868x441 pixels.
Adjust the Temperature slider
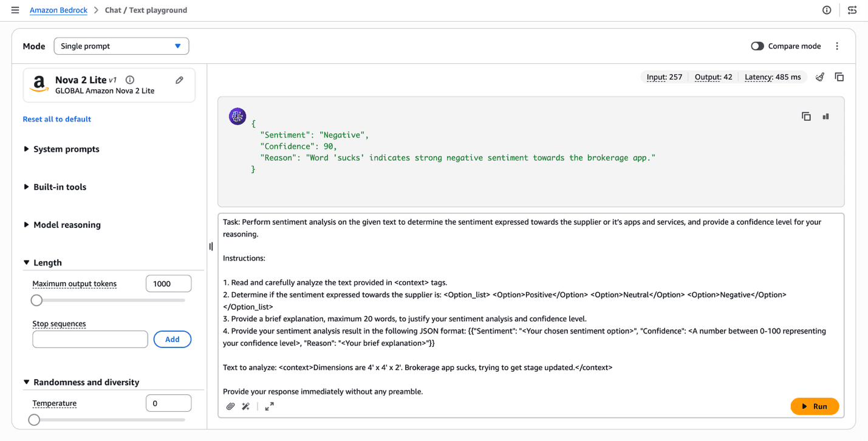click(35, 420)
